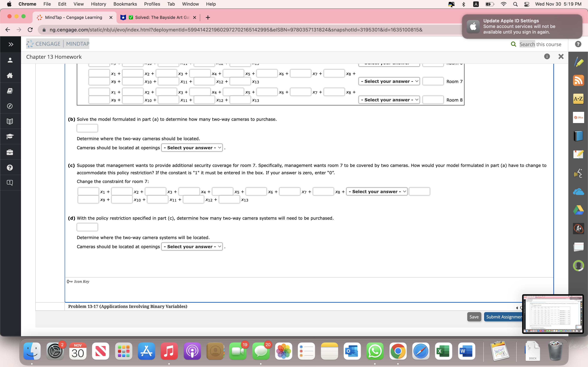Click the Save button
The height and width of the screenshot is (367, 588).
pos(474,317)
